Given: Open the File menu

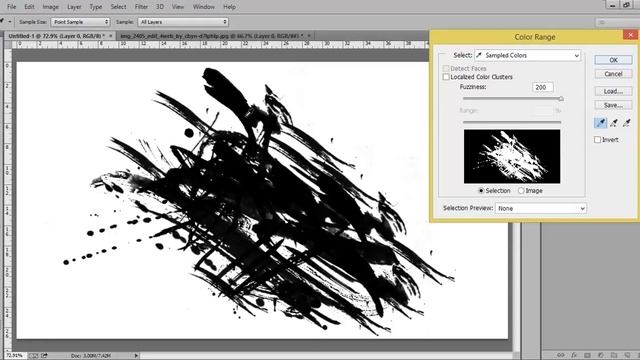Looking at the screenshot, I should click(11, 7).
